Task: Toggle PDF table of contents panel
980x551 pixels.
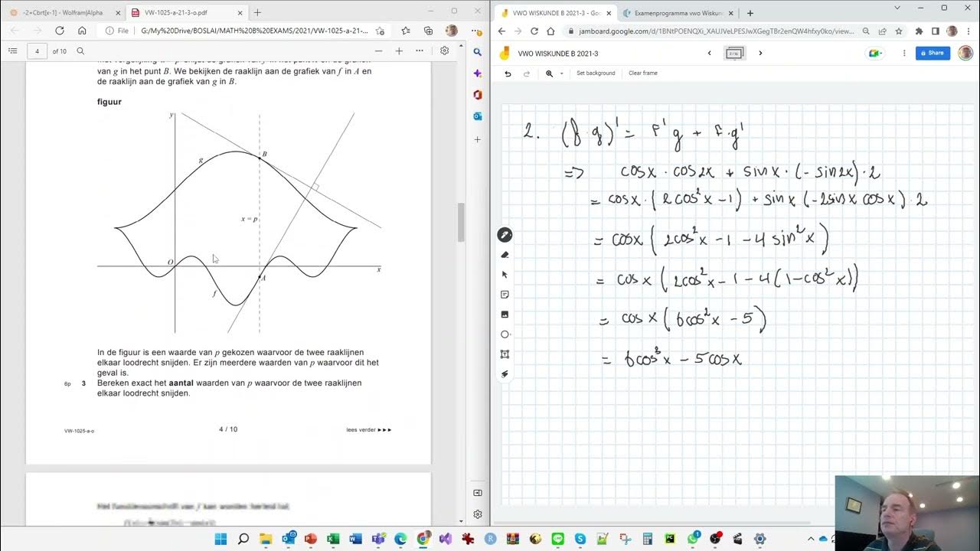Action: (12, 51)
